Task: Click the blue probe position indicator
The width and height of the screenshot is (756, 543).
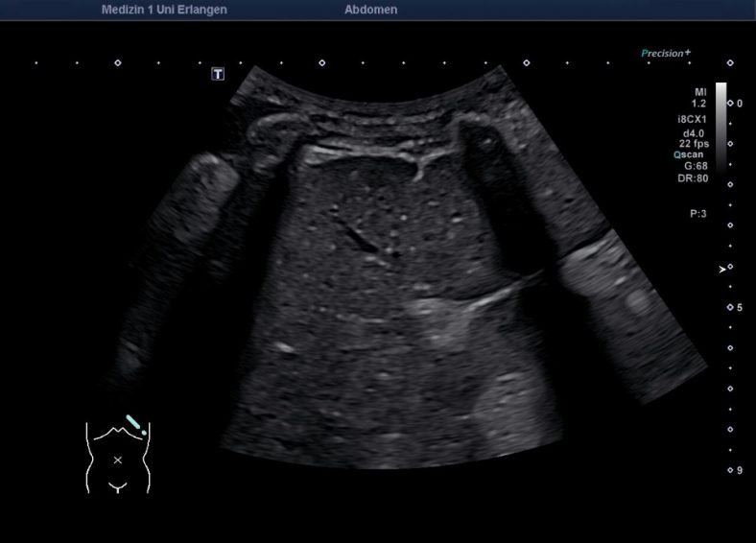Action: pos(135,425)
